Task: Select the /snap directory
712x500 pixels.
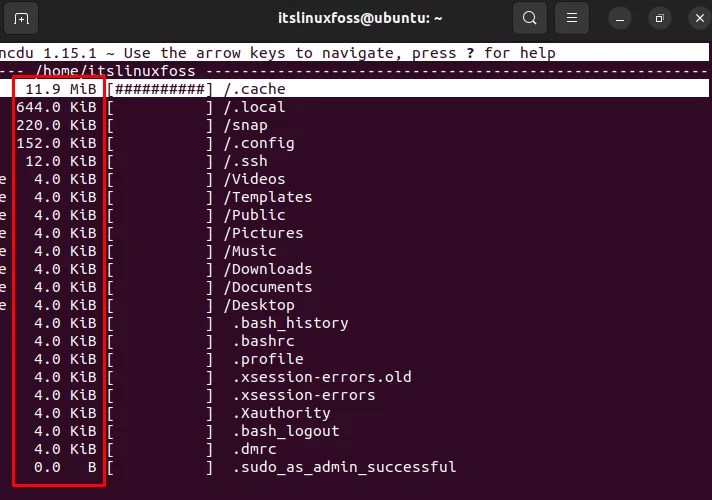Action: [245, 125]
